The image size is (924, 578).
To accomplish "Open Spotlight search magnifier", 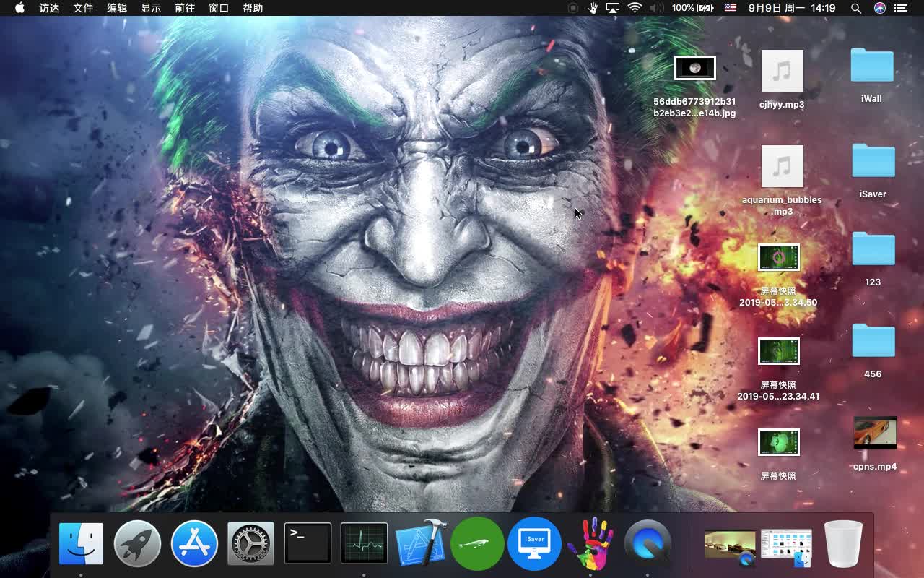I will point(856,8).
